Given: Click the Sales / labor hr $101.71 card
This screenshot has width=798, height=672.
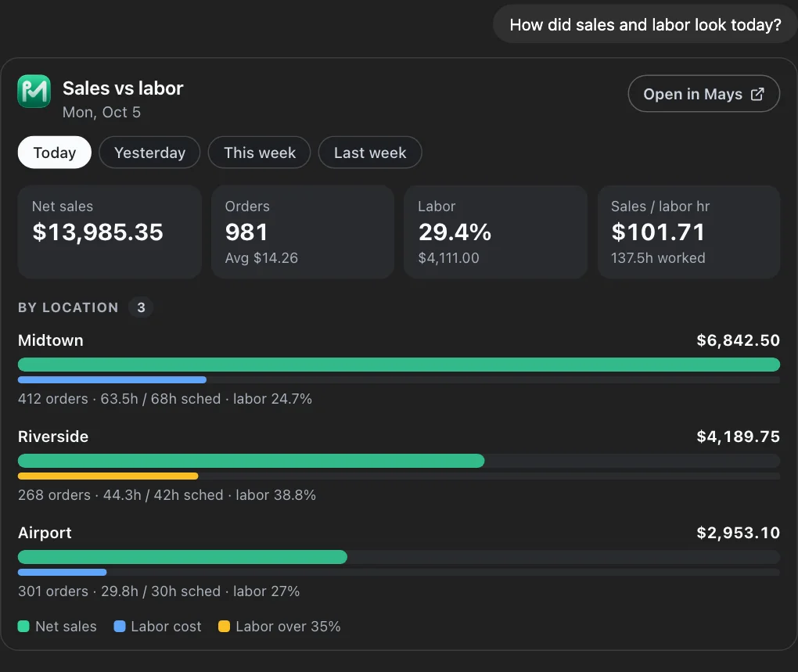Looking at the screenshot, I should coord(688,232).
